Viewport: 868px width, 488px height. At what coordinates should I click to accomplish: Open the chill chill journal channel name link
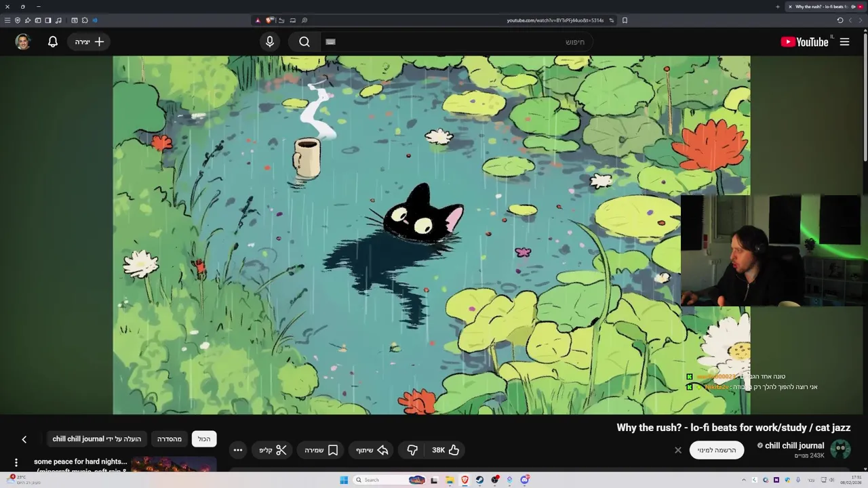tap(794, 445)
